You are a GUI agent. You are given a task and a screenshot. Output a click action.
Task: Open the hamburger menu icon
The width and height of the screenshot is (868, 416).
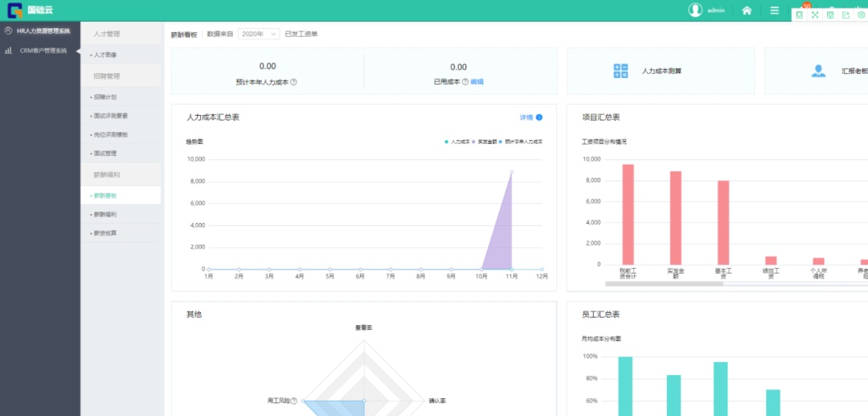pyautogui.click(x=774, y=10)
